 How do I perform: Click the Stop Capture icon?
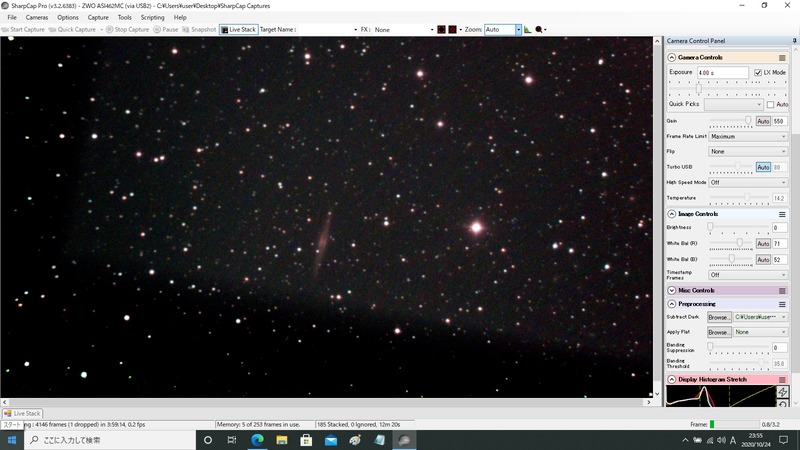point(109,30)
